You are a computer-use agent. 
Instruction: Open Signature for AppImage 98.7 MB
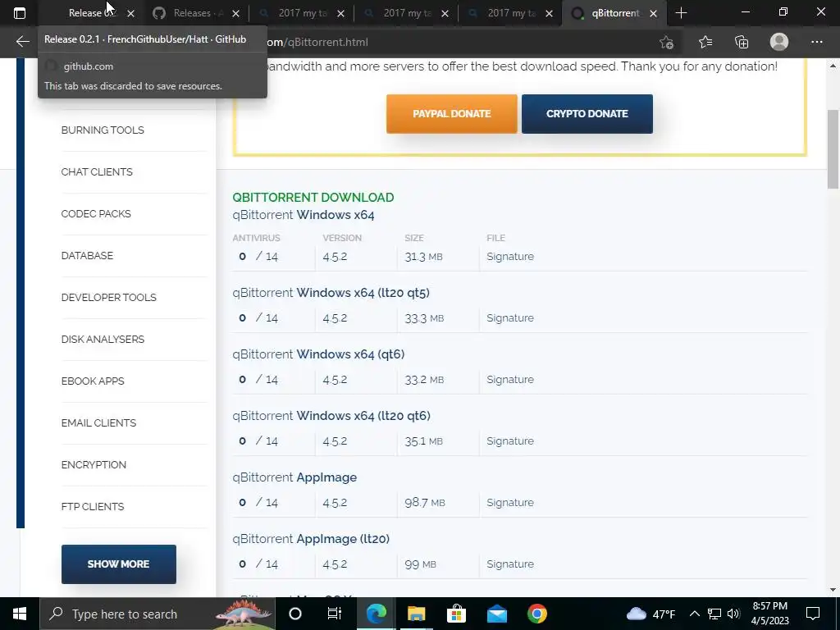pos(510,503)
